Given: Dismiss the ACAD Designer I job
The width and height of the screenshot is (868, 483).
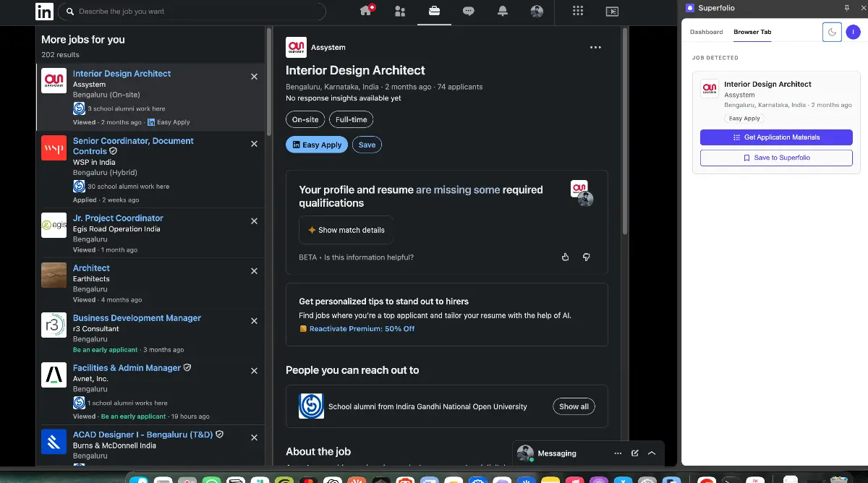Looking at the screenshot, I should click(x=254, y=437).
